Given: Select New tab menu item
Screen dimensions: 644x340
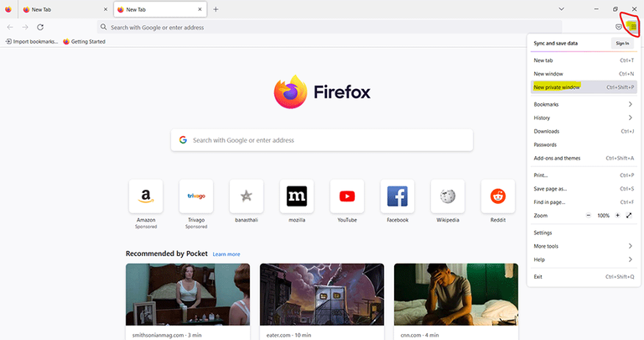Looking at the screenshot, I should [584, 60].
